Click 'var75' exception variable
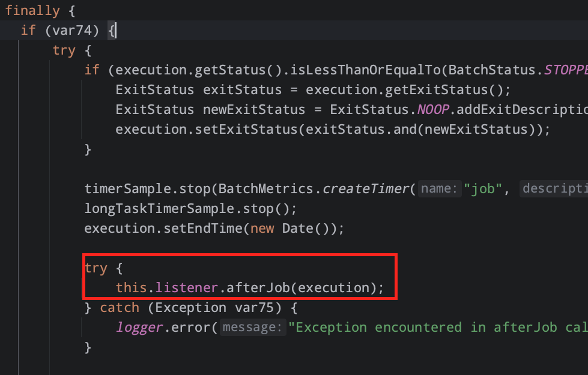The height and width of the screenshot is (375, 588). coord(254,308)
